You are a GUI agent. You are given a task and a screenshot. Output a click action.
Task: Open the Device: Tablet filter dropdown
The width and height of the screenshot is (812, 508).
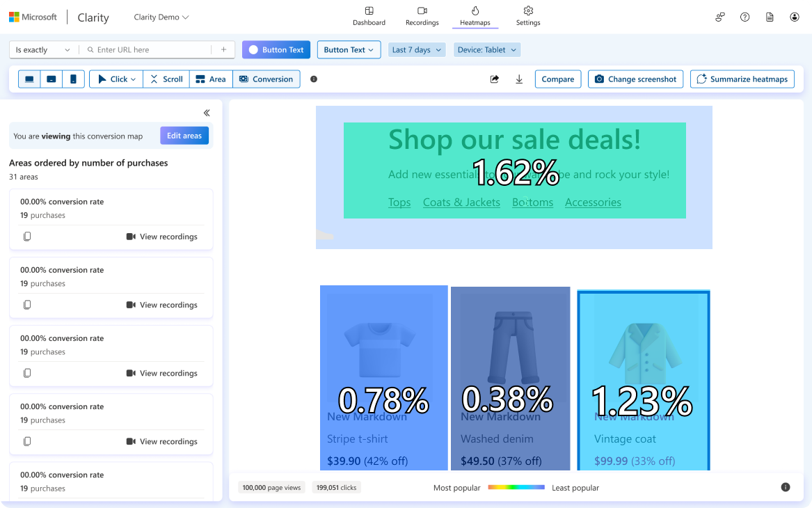coord(487,50)
